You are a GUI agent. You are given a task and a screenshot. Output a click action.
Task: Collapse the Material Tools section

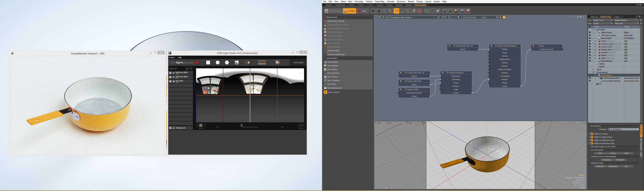point(325,17)
